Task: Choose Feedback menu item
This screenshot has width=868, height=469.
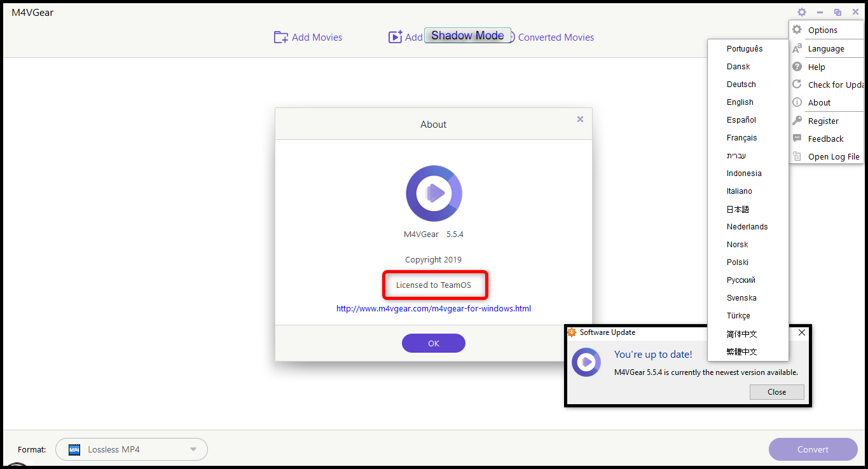Action: (x=827, y=139)
